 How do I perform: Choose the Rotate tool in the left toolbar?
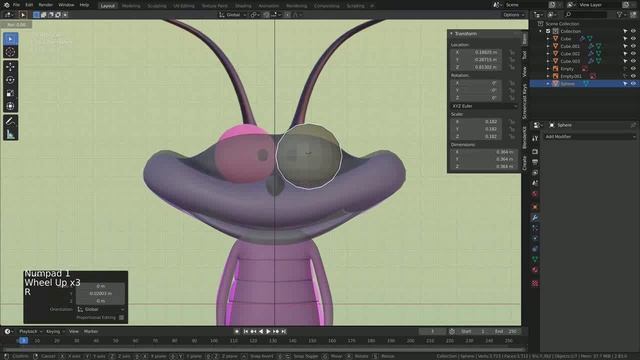click(x=11, y=80)
